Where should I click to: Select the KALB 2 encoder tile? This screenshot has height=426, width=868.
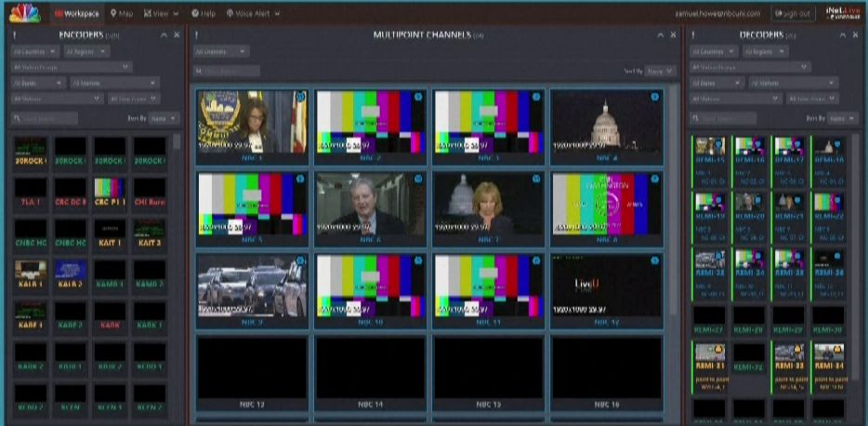coord(71,273)
